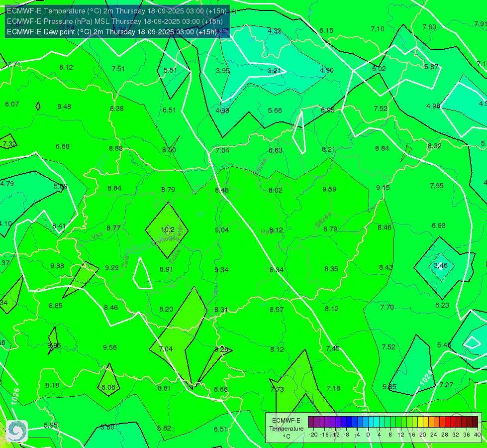
Task: Click the 9.88 temperature value
Action: pos(57,266)
